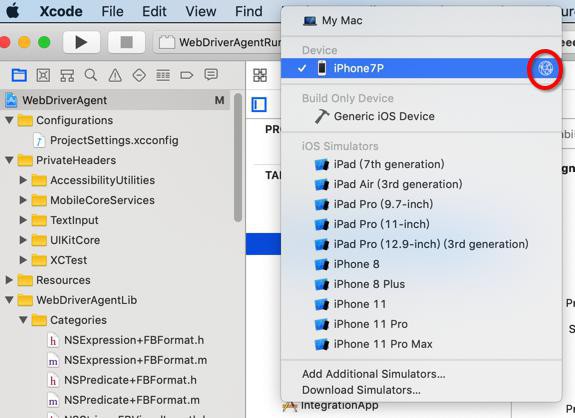Show the Debug navigator

click(x=163, y=76)
